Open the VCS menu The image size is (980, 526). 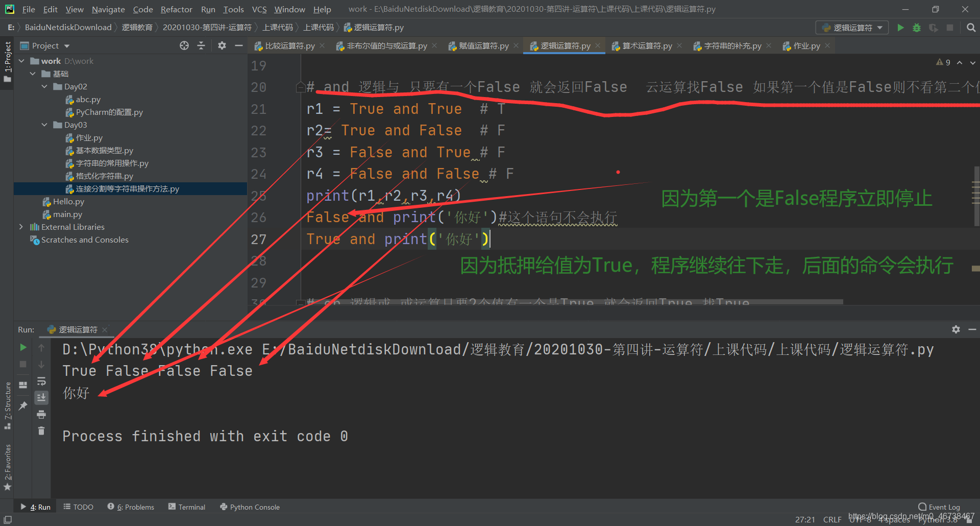259,9
